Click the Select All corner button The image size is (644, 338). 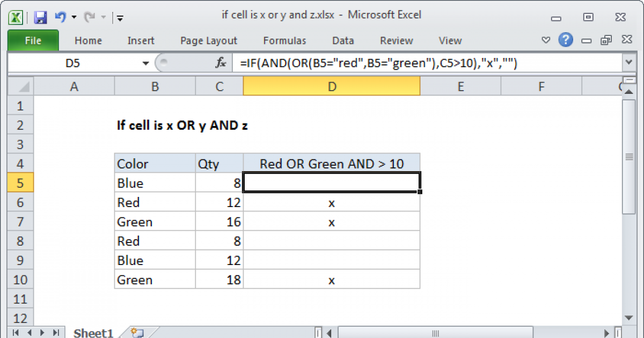(20, 86)
